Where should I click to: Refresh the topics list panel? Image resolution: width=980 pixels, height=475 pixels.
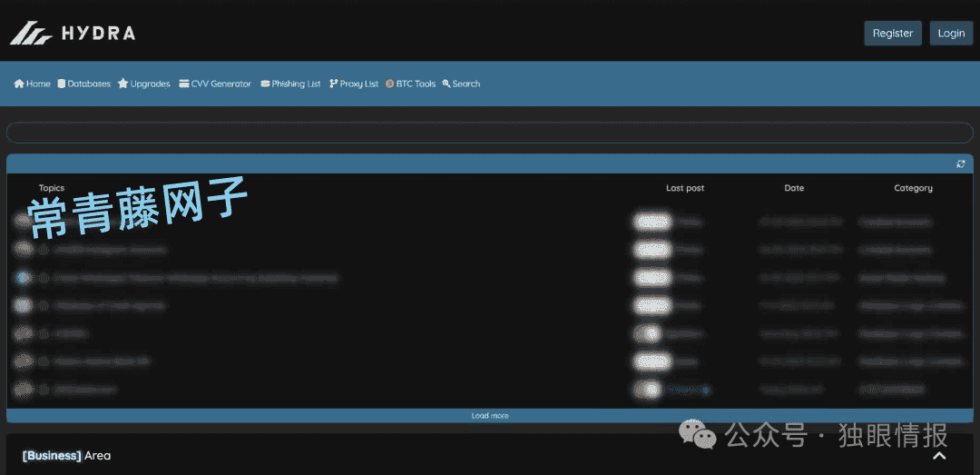pyautogui.click(x=961, y=164)
